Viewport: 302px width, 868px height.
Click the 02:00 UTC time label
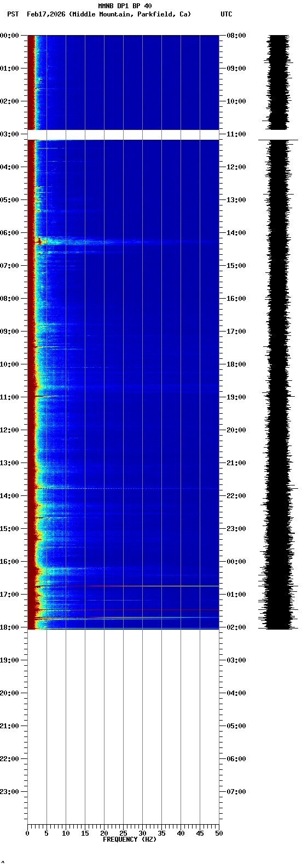point(236,627)
